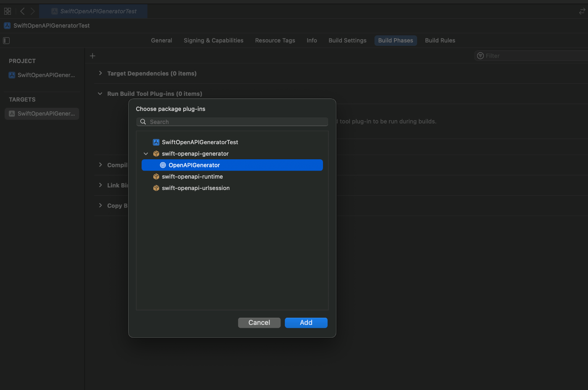Add the selected plug-in
Viewport: 588px width, 390px height.
(306, 323)
